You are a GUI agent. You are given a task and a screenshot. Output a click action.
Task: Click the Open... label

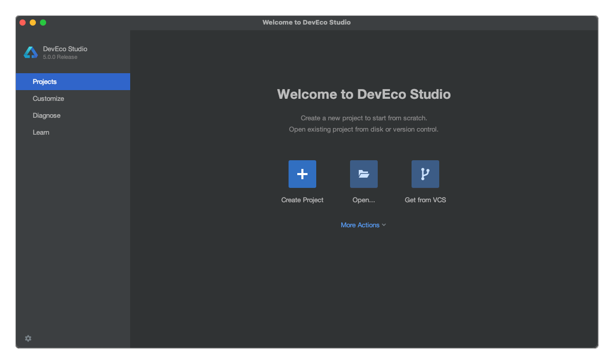pyautogui.click(x=363, y=200)
